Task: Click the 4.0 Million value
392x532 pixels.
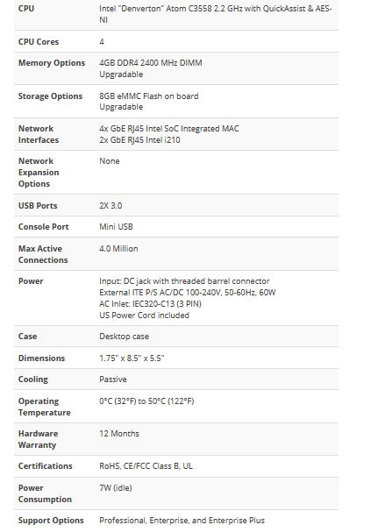Action: point(118,249)
